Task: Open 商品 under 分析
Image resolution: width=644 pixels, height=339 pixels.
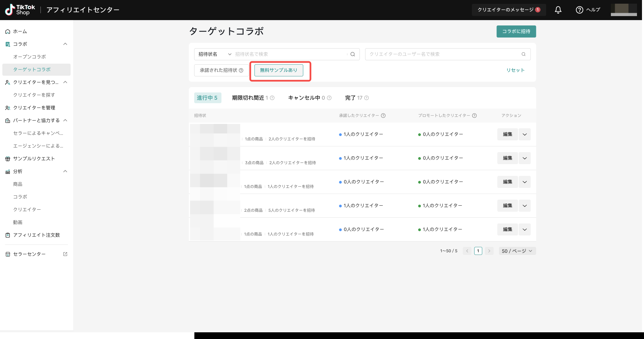Action: click(x=18, y=184)
